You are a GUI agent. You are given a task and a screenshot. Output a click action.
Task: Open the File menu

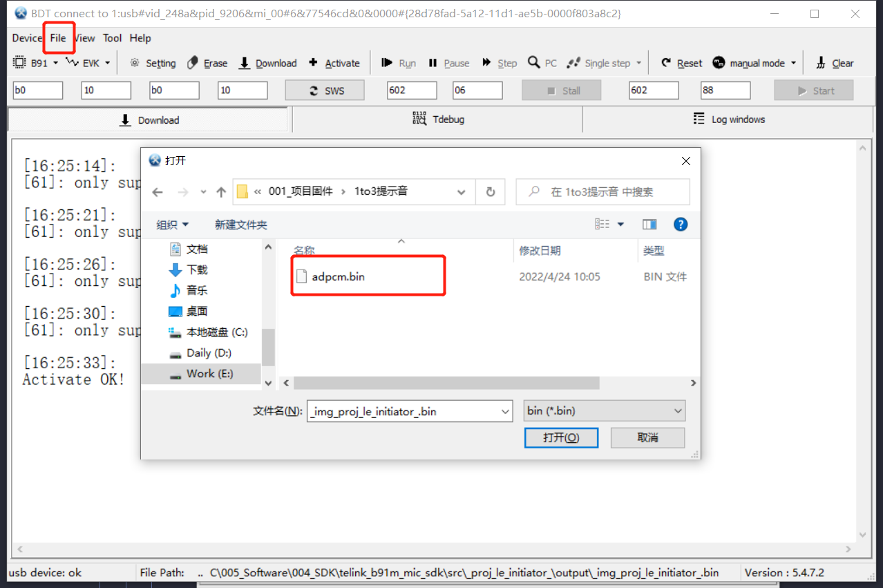58,38
